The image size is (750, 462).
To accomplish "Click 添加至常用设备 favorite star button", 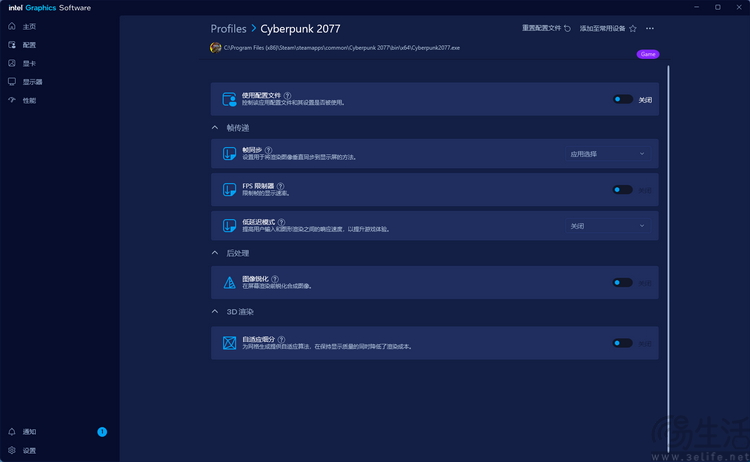I will point(608,28).
